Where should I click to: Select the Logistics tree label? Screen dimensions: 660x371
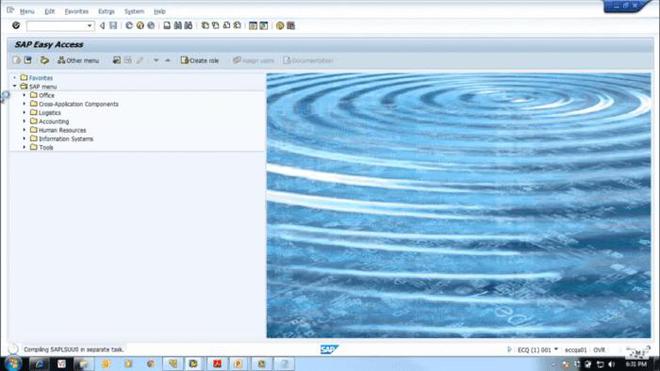50,113
